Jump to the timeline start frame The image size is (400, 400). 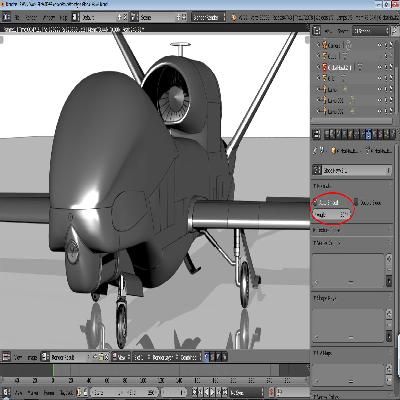tap(195, 392)
